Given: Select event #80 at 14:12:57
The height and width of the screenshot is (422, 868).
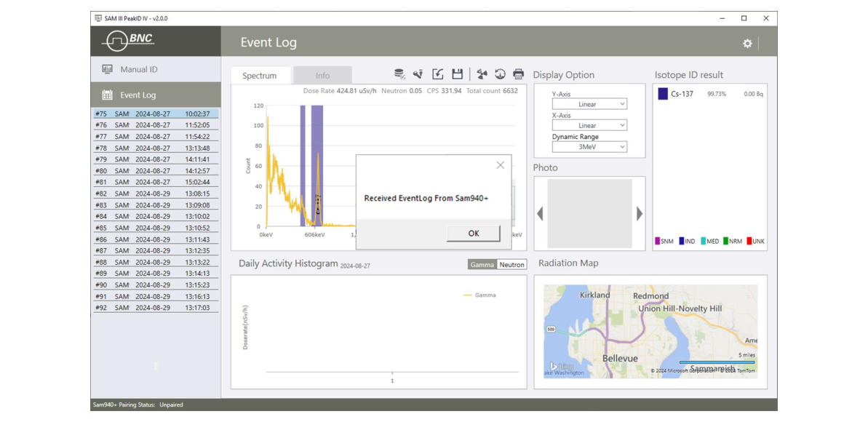Looking at the screenshot, I should click(156, 170).
